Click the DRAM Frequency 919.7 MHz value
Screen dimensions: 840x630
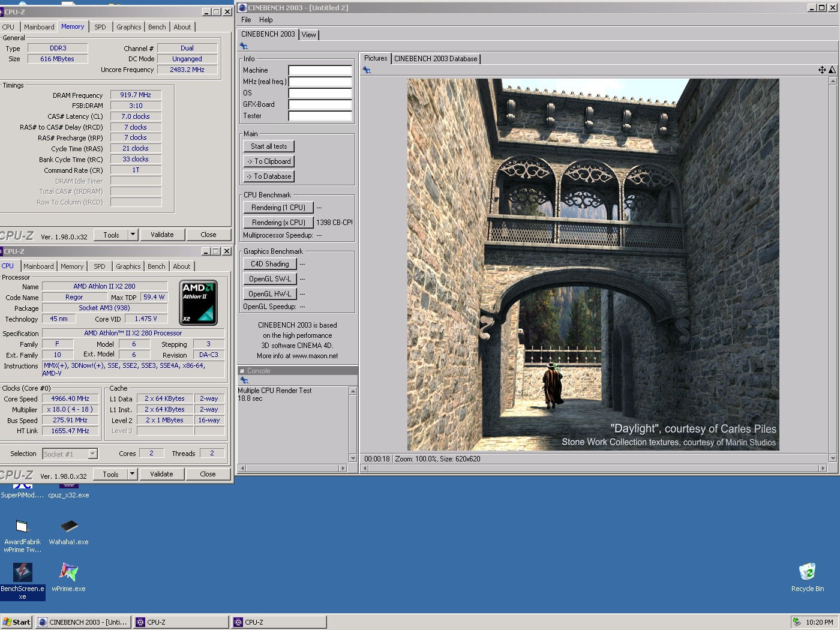136,95
